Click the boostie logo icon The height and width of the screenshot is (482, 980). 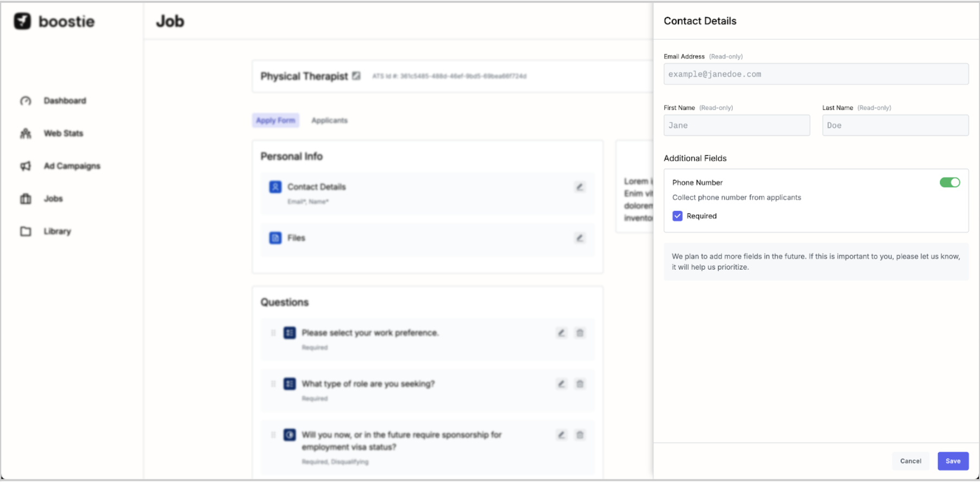point(22,21)
